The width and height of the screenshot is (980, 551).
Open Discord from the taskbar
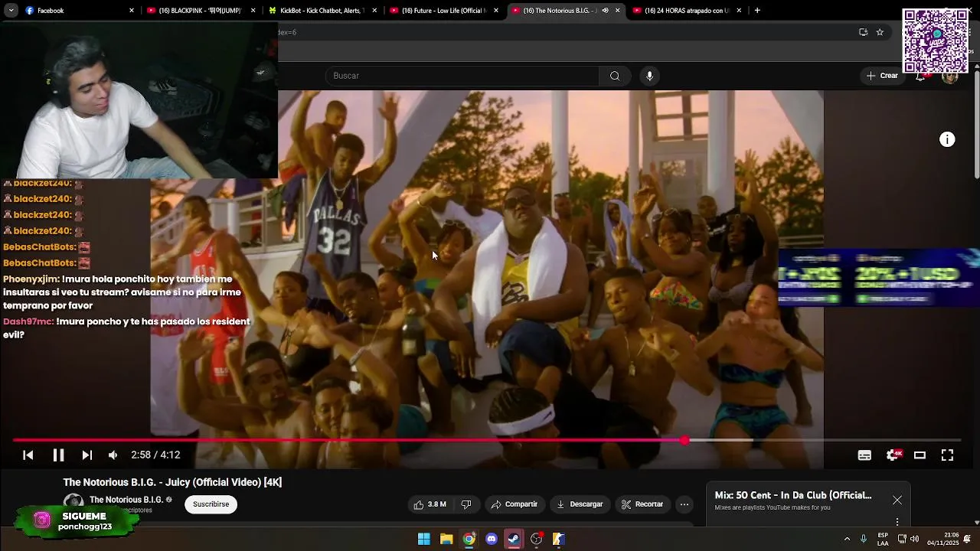492,539
